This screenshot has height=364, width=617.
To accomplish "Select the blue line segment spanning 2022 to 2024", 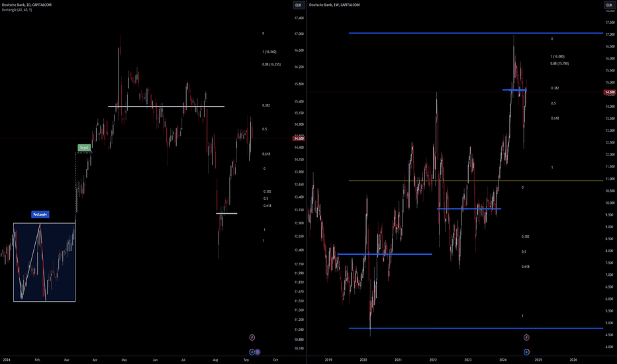I will 469,208.
